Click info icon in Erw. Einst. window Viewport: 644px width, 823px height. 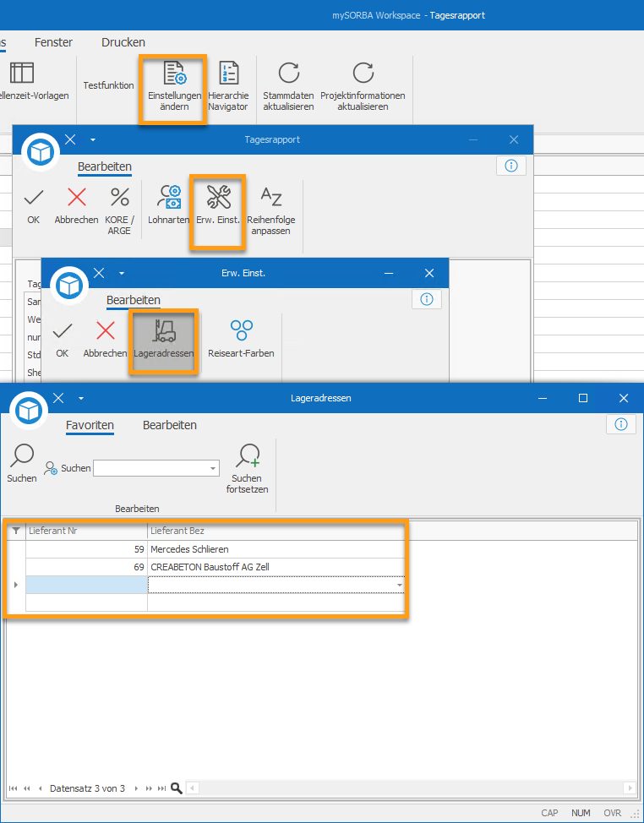tap(427, 299)
